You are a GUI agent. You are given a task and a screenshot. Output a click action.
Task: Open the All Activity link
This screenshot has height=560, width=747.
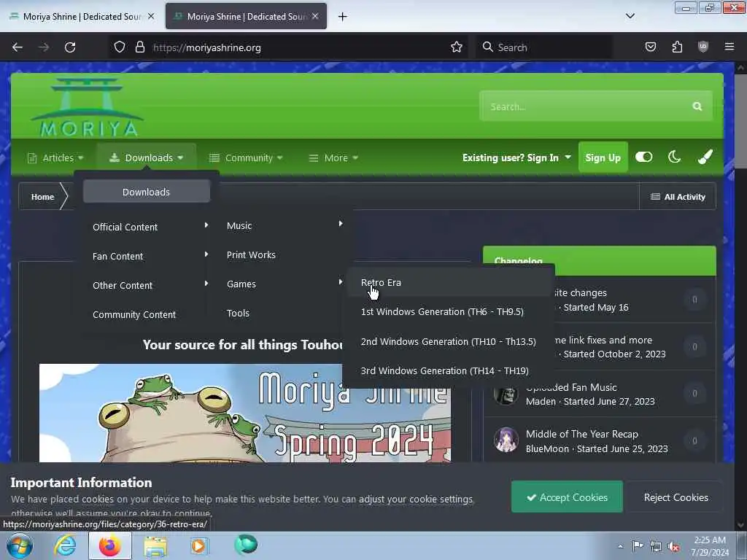click(678, 197)
